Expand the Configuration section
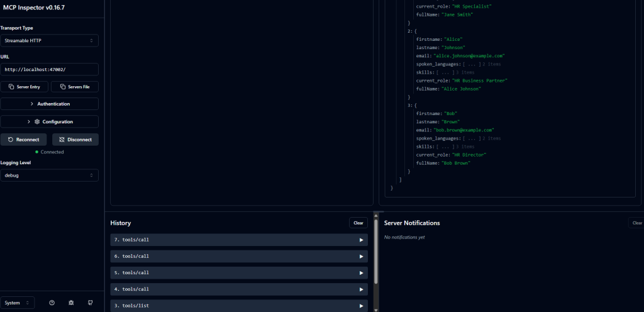644x312 pixels. click(x=49, y=121)
